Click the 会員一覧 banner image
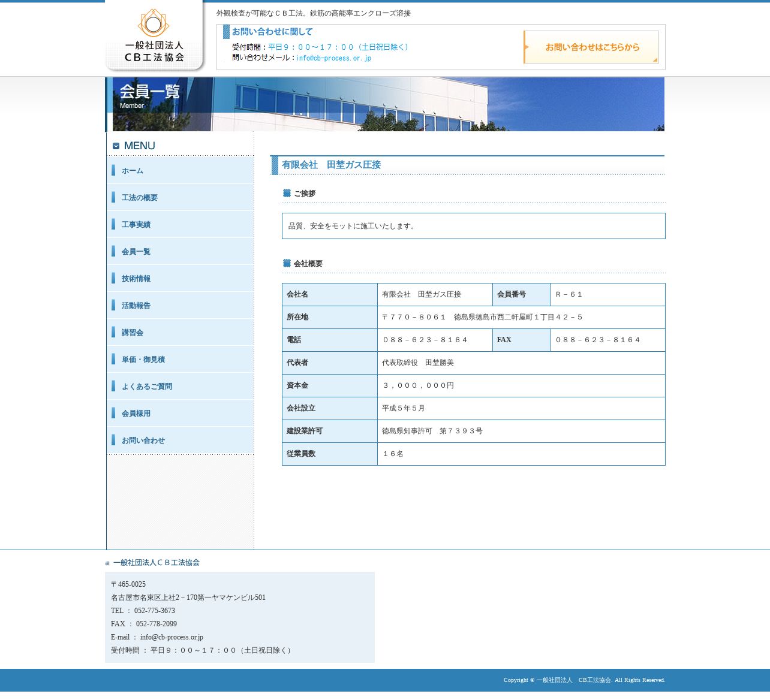The height and width of the screenshot is (700, 770). tap(385, 104)
